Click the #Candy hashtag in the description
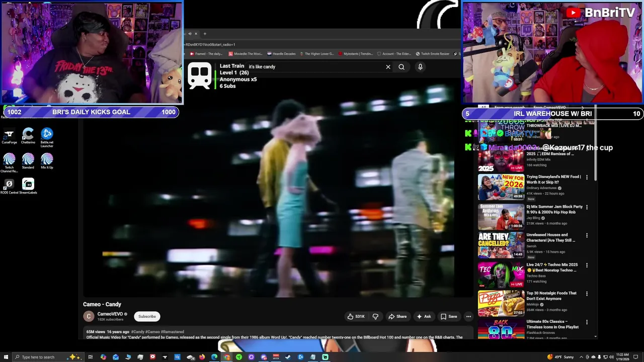 [x=137, y=332]
